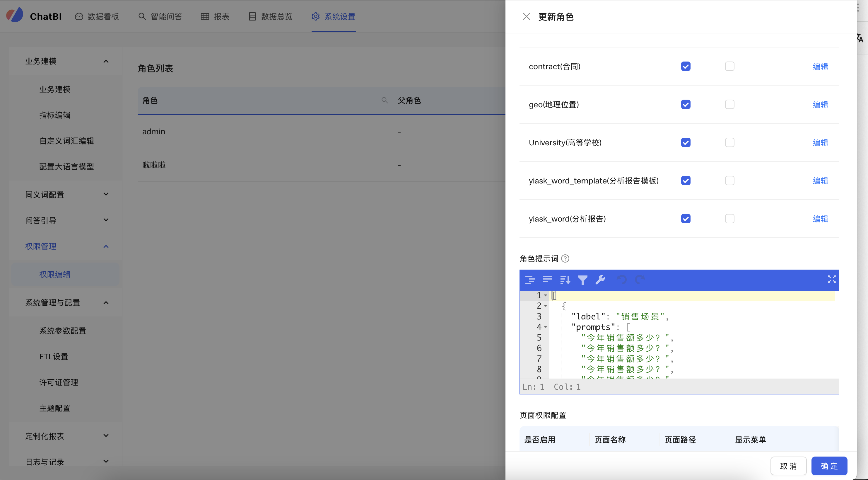Click the 确定 button to confirm

coord(829,466)
